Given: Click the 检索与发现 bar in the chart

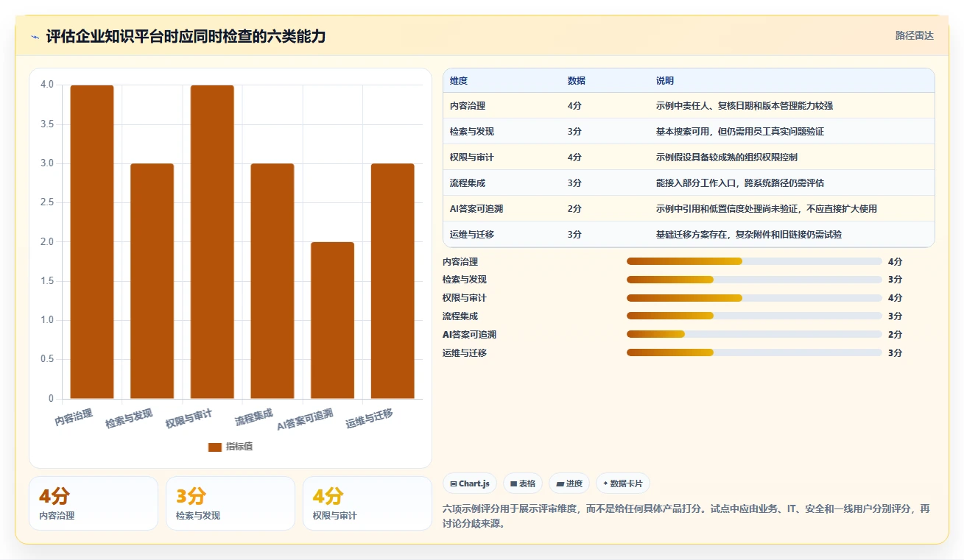Looking at the screenshot, I should [x=152, y=281].
